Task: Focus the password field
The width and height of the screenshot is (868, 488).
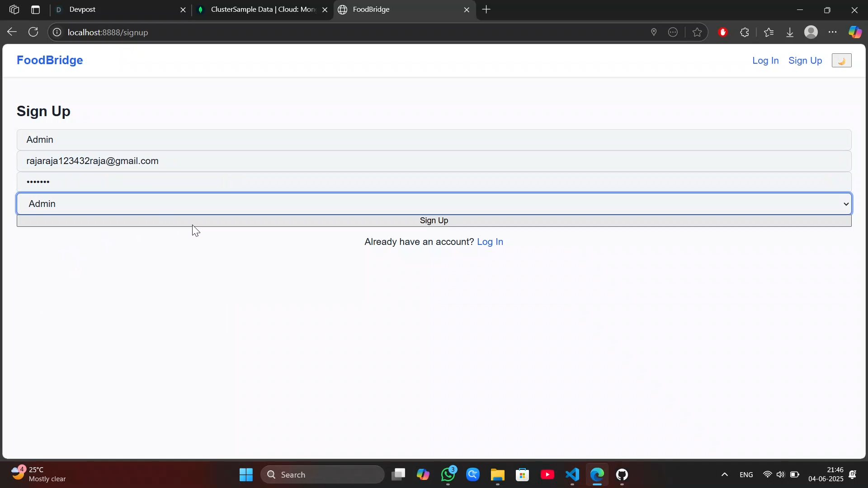Action: (434, 182)
